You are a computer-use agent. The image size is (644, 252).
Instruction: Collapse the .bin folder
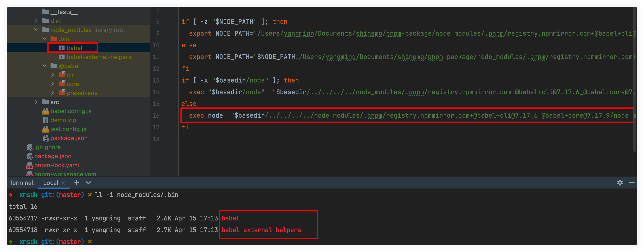[x=44, y=39]
